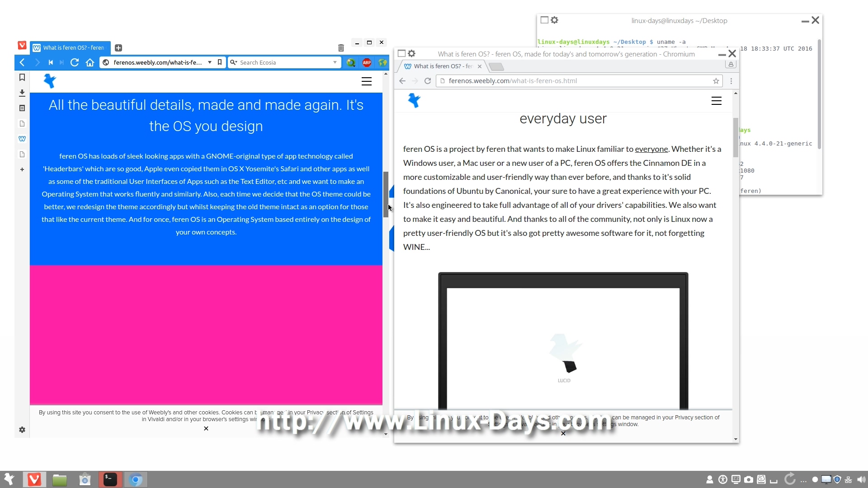This screenshot has height=488, width=868.
Task: Click the feren bird logo on the Chromium page
Action: tap(414, 100)
